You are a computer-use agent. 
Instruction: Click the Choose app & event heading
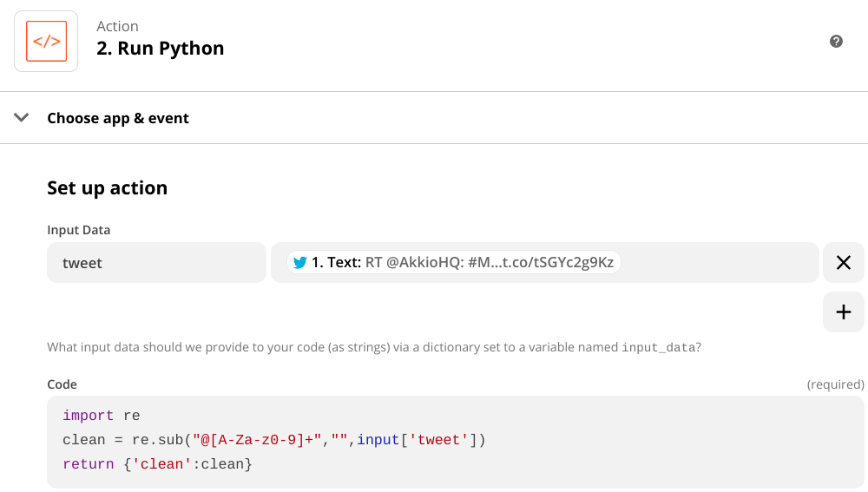tap(118, 118)
